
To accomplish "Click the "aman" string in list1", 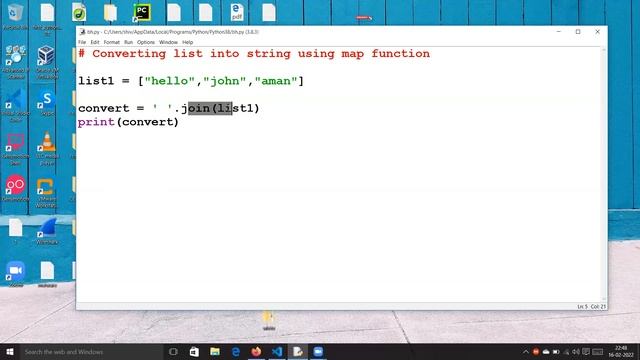I will click(276, 81).
